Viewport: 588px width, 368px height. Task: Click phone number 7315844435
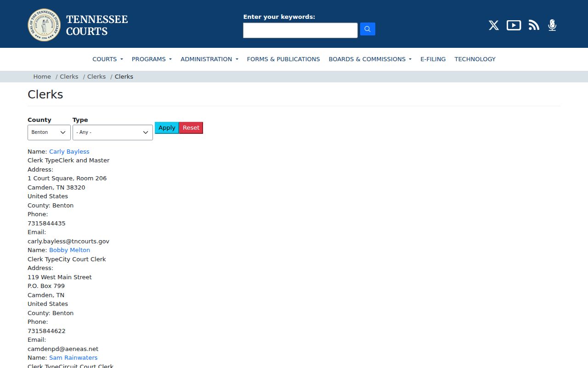pos(46,223)
